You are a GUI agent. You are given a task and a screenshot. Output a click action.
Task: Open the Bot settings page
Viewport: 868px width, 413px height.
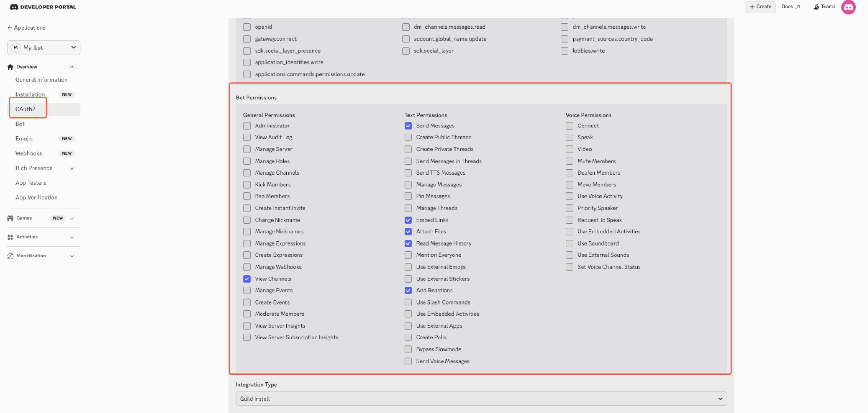click(x=20, y=124)
